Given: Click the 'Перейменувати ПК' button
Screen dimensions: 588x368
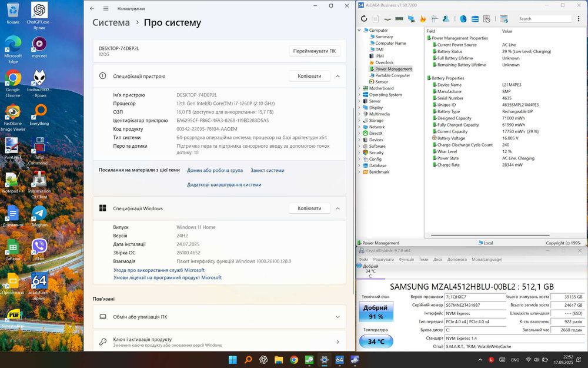Looking at the screenshot, I should point(314,51).
